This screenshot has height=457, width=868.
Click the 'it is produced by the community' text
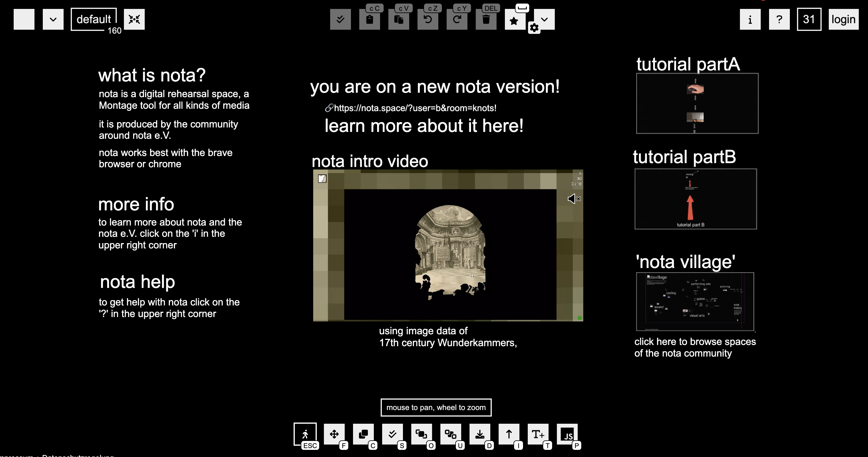tap(168, 130)
